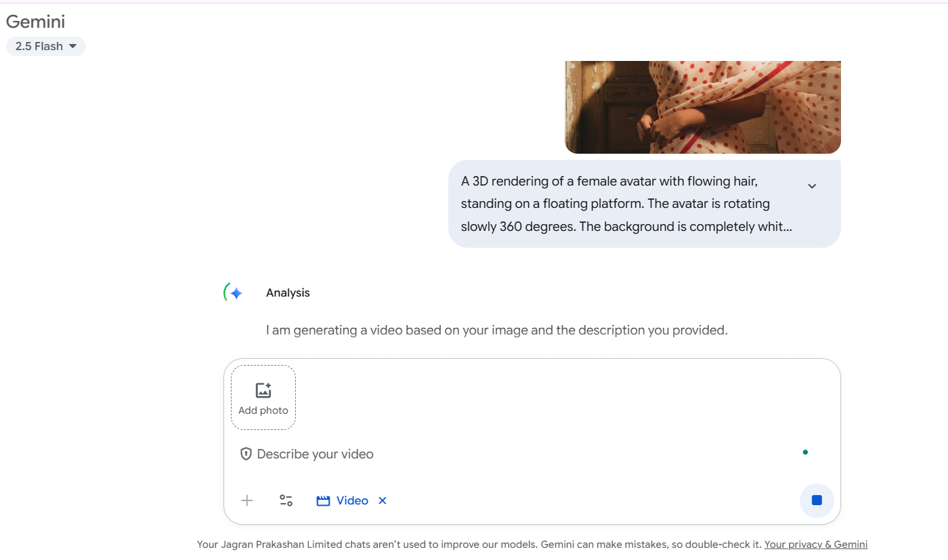The image size is (948, 560).
Task: Click the Gemini sparkle icon beside Analysis
Action: (236, 293)
